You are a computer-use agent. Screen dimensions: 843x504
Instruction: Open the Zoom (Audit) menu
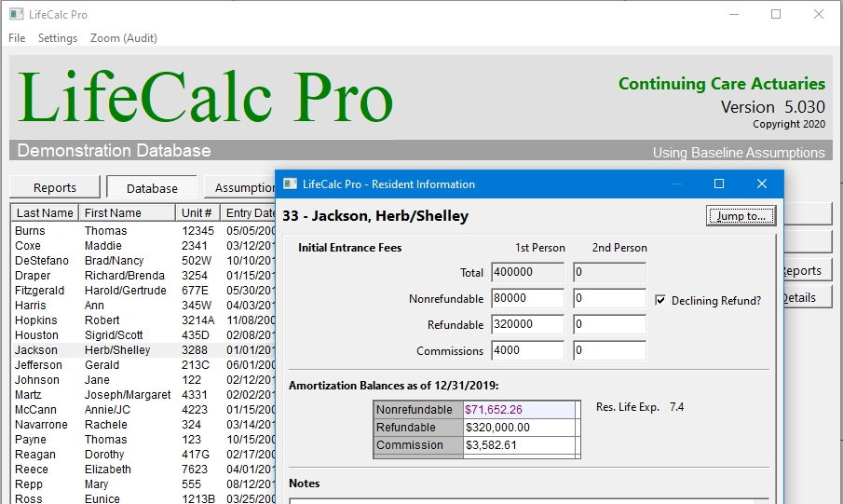click(x=124, y=38)
